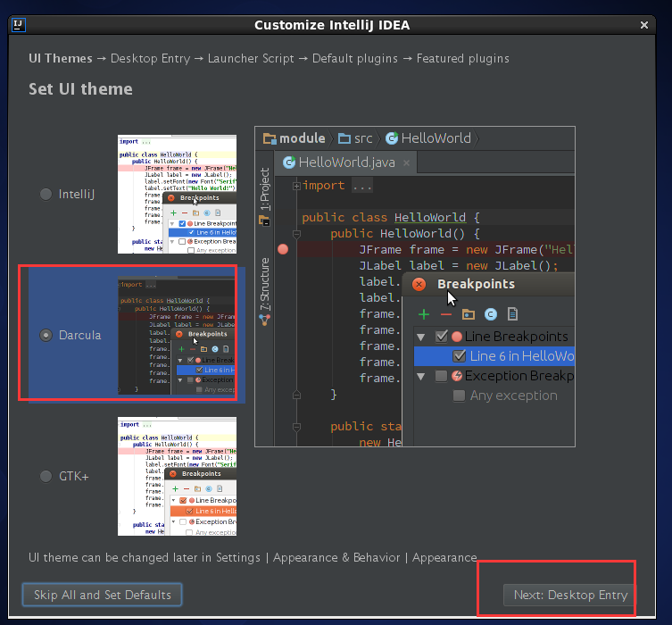This screenshot has height=625, width=672.
Task: Collapse the Line Breakpoints tree node
Action: click(x=421, y=337)
